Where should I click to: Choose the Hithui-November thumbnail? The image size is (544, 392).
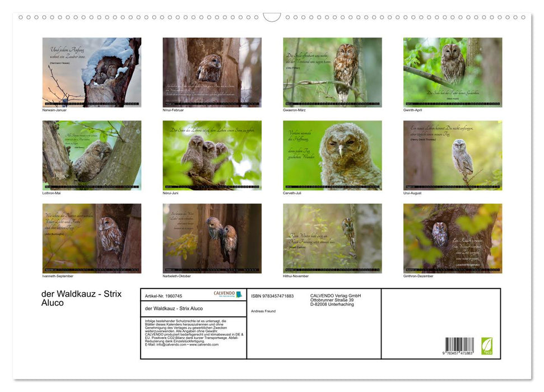point(332,238)
